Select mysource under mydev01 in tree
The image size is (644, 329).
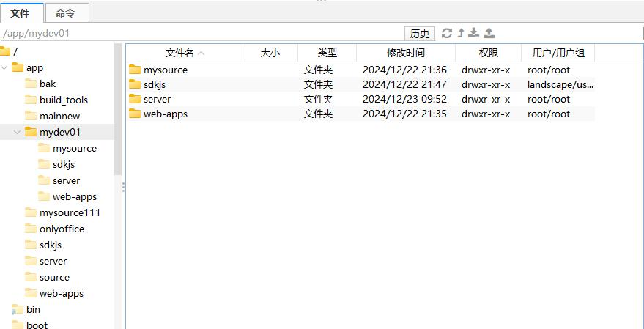pyautogui.click(x=67, y=148)
